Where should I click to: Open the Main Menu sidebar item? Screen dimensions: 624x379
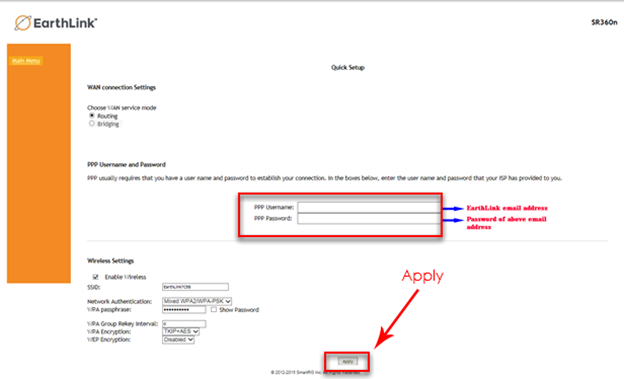click(26, 61)
